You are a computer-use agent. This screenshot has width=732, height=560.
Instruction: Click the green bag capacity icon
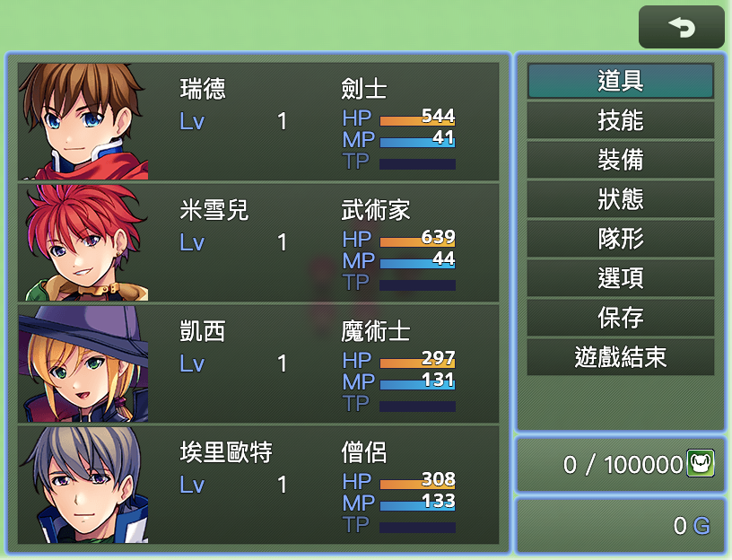pos(701,463)
